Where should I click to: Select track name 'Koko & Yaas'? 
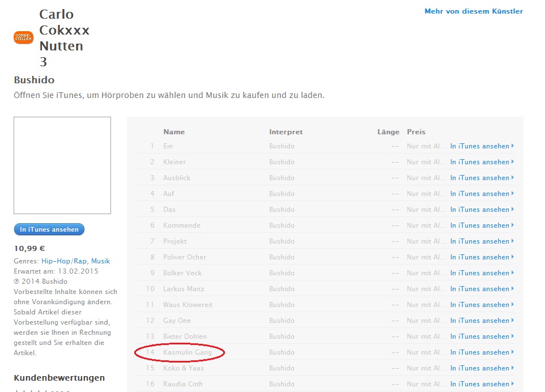184,368
